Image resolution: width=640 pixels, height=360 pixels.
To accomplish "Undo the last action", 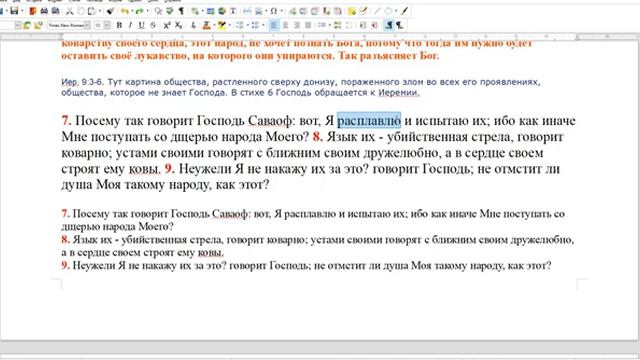I will click(124, 11).
